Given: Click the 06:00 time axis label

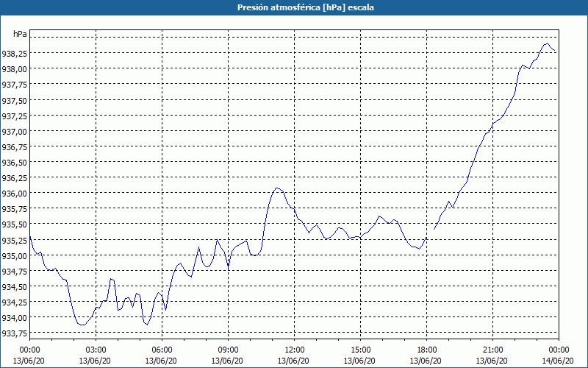Looking at the screenshot, I should [x=162, y=350].
